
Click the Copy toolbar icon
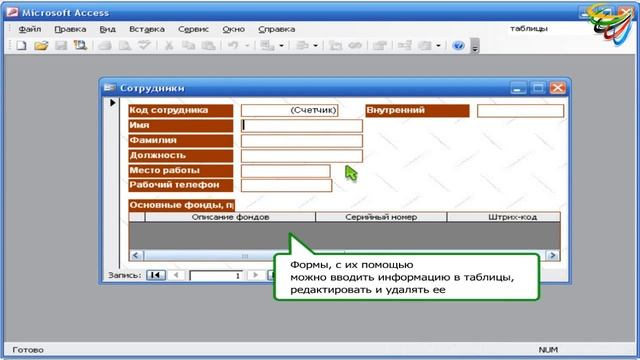[188, 45]
